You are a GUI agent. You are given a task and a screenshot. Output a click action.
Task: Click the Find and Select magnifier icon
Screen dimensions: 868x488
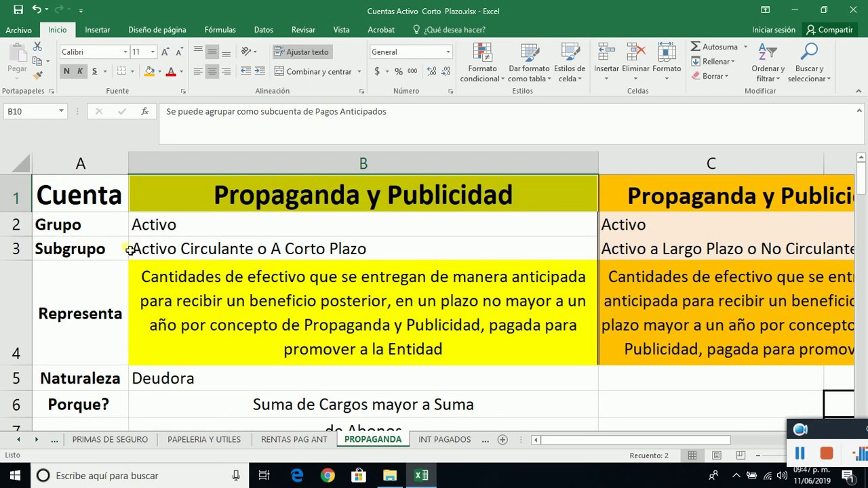click(x=809, y=53)
